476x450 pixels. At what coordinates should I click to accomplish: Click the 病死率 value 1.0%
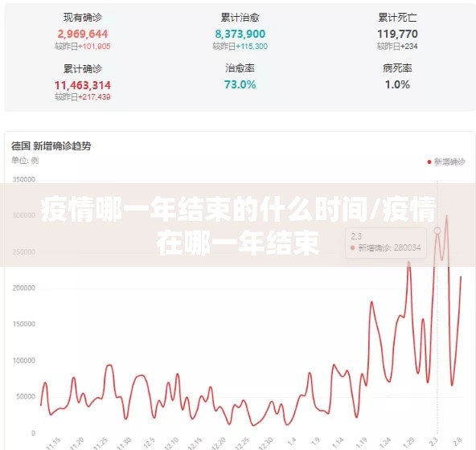(397, 84)
